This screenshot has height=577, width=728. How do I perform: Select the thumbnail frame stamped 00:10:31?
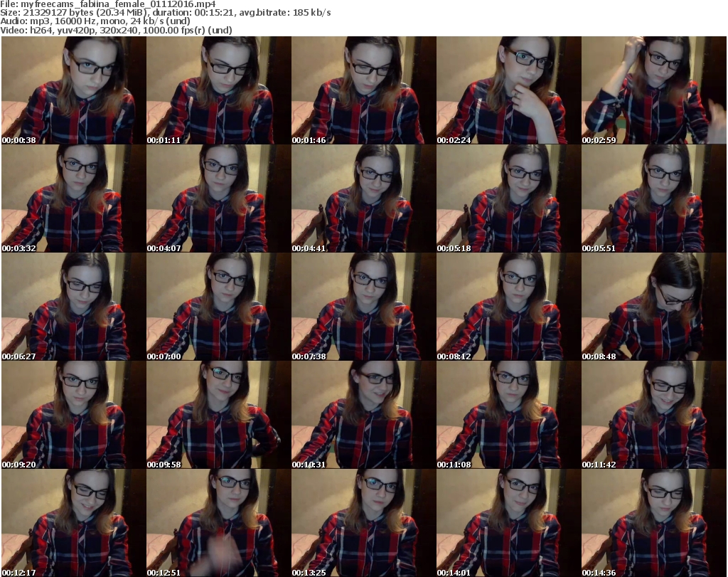(363, 415)
